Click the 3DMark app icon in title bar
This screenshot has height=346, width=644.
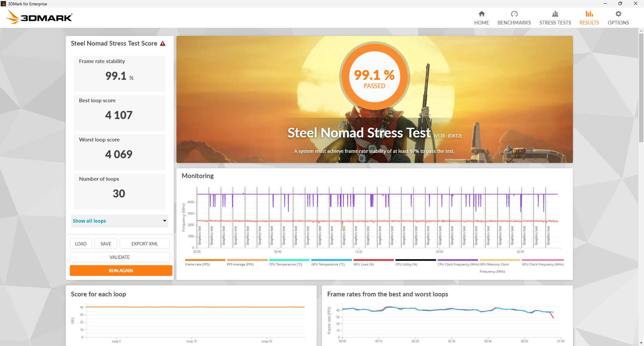[x=3, y=4]
